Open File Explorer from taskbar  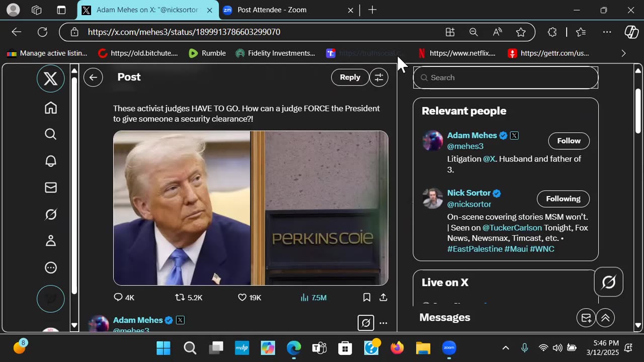[423, 347]
